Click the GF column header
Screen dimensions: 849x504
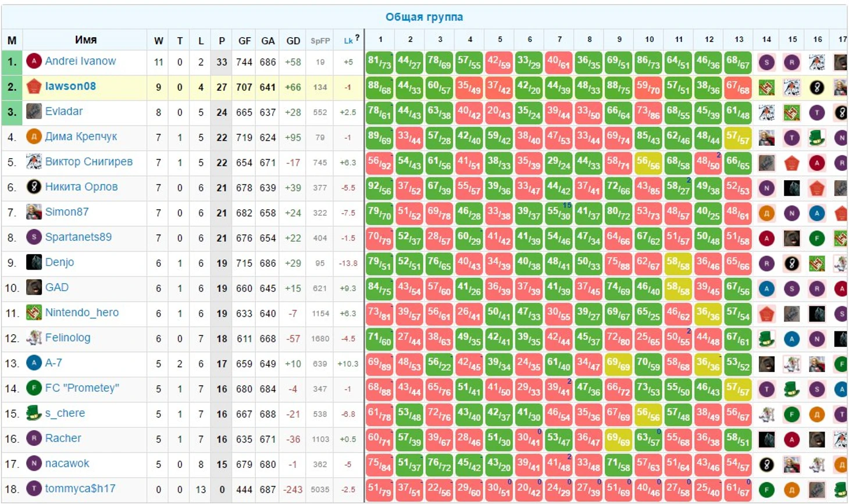pyautogui.click(x=244, y=41)
